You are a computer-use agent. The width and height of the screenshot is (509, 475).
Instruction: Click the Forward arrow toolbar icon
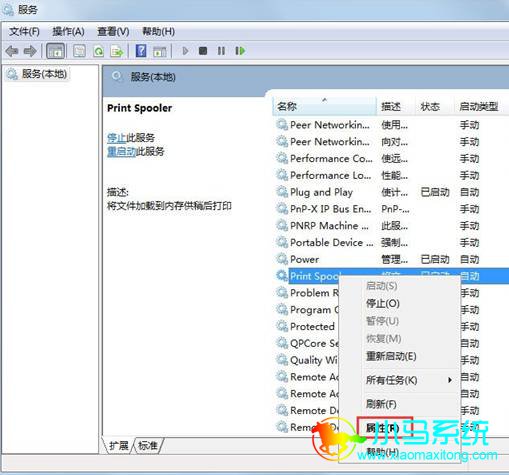30,51
